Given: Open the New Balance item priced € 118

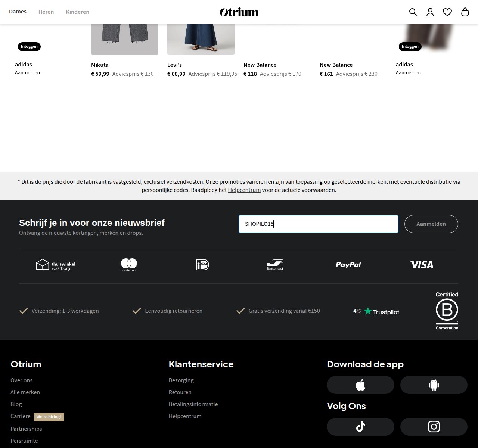Looking at the screenshot, I should pos(272,69).
